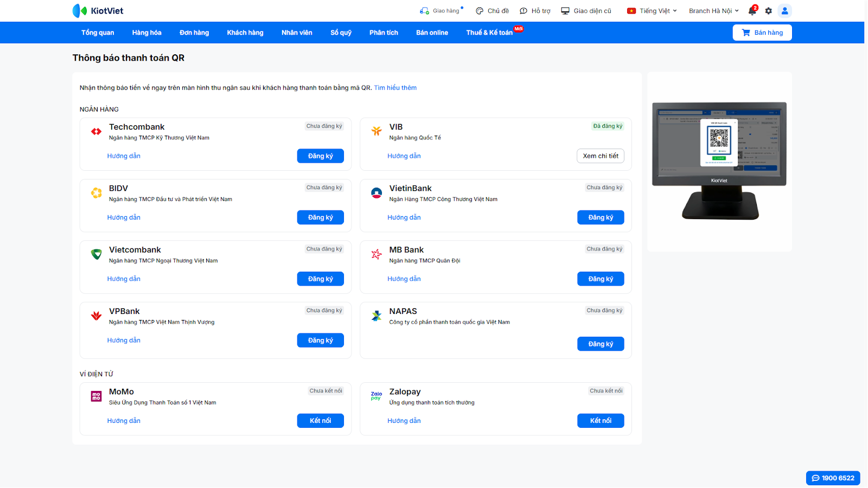The image size is (868, 488).
Task: Click the VietinBank logo
Action: [376, 192]
